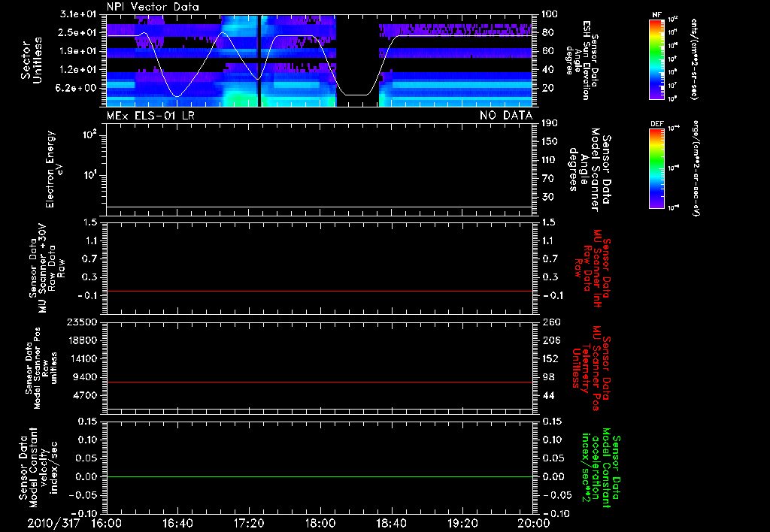Select the MEx ELS-01 LR panel title
The height and width of the screenshot is (532, 770).
(150, 116)
